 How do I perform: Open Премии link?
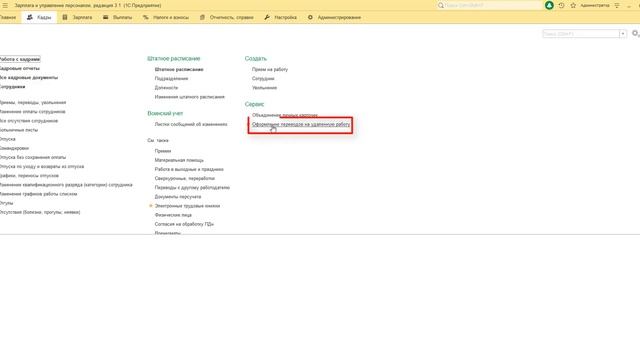point(163,151)
